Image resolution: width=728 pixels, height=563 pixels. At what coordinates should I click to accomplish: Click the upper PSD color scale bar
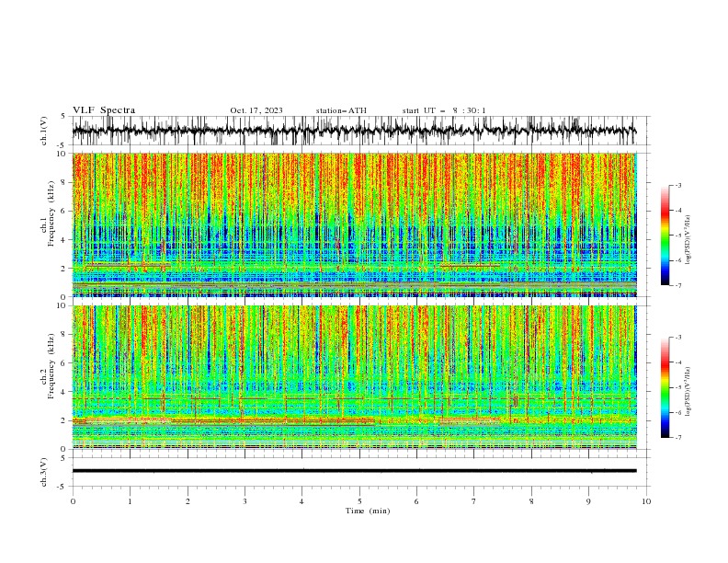point(665,236)
